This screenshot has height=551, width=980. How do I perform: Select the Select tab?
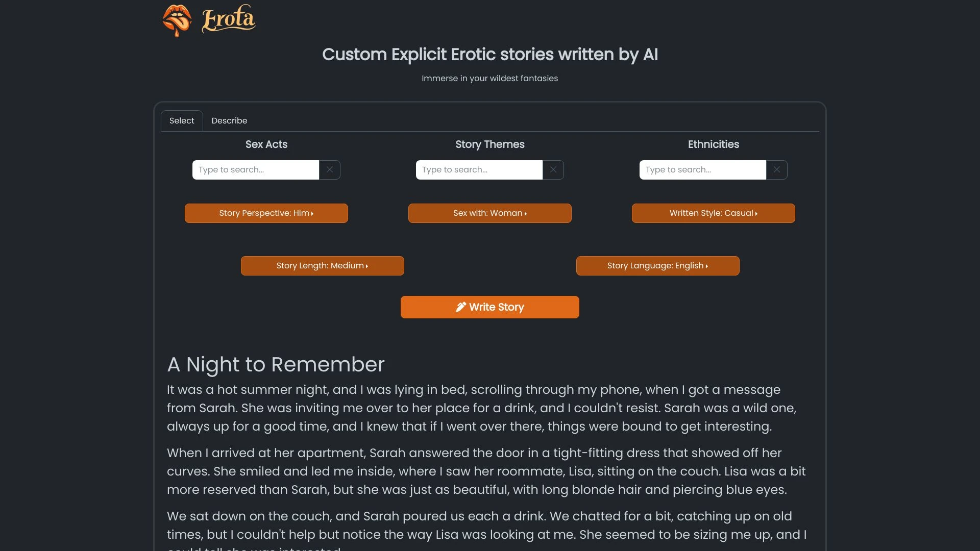(x=182, y=120)
